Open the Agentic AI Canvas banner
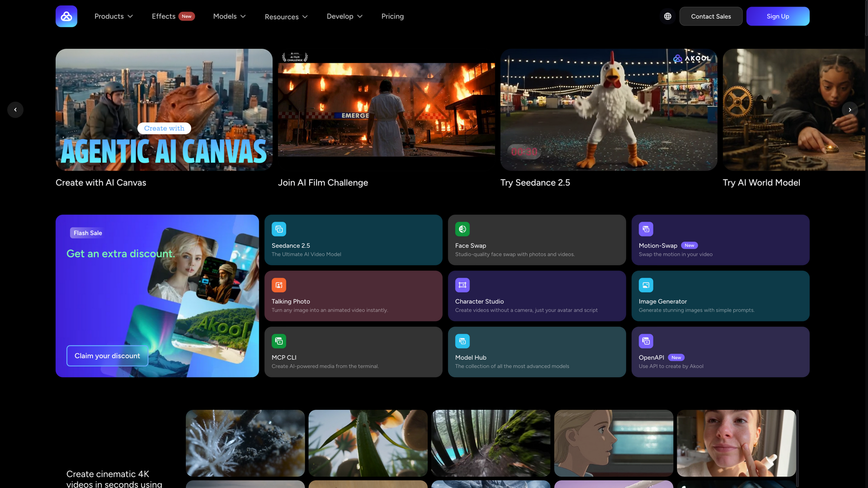 (164, 110)
